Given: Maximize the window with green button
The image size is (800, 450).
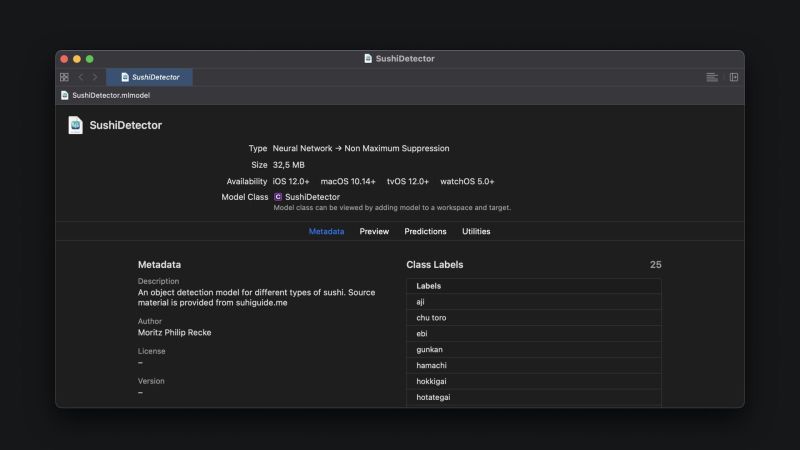Looking at the screenshot, I should [x=90, y=59].
